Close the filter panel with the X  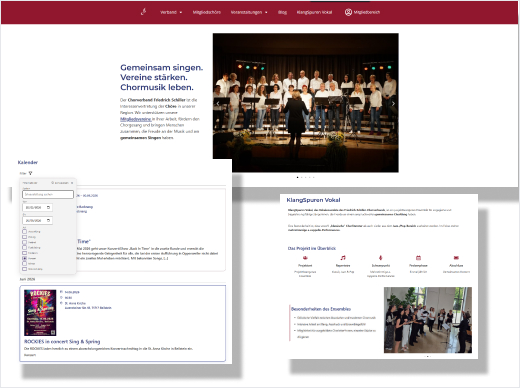(72, 183)
